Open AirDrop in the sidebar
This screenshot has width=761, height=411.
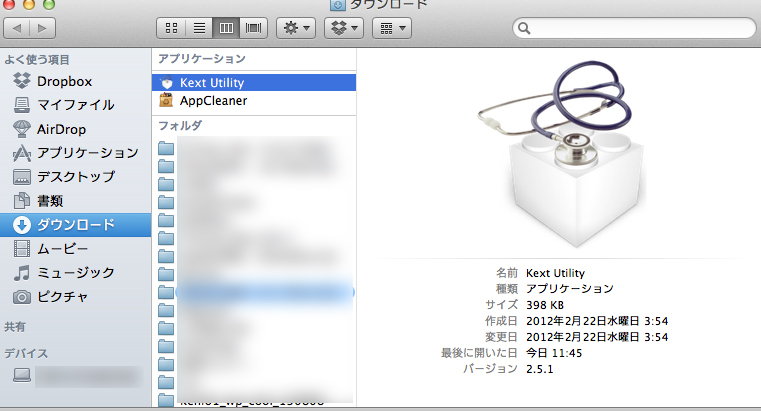(x=76, y=129)
